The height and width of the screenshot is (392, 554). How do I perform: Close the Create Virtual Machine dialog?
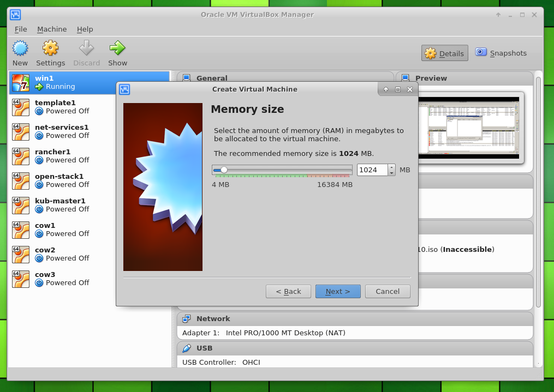click(410, 89)
